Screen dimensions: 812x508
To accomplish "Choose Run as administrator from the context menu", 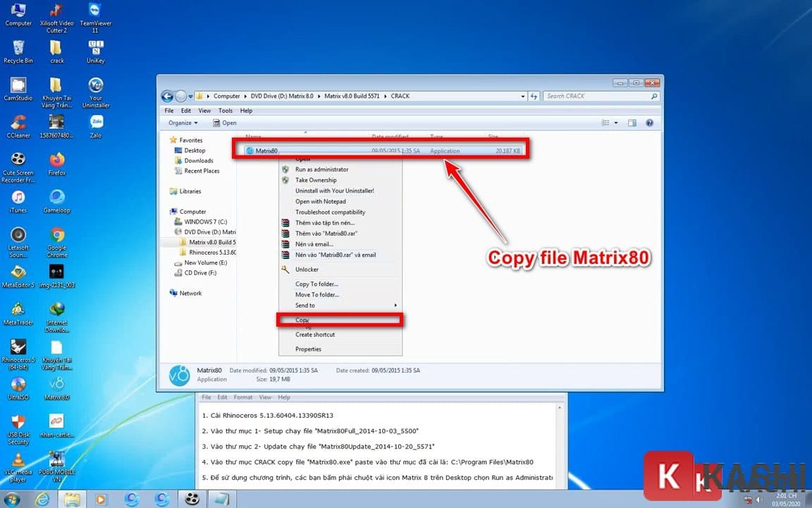I will (x=324, y=169).
